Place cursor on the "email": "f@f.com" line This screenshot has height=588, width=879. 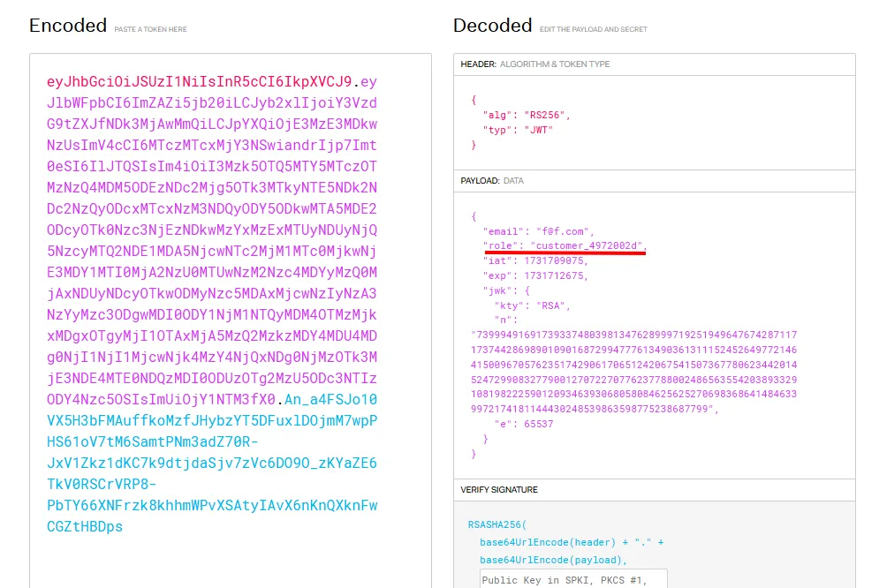tap(538, 231)
